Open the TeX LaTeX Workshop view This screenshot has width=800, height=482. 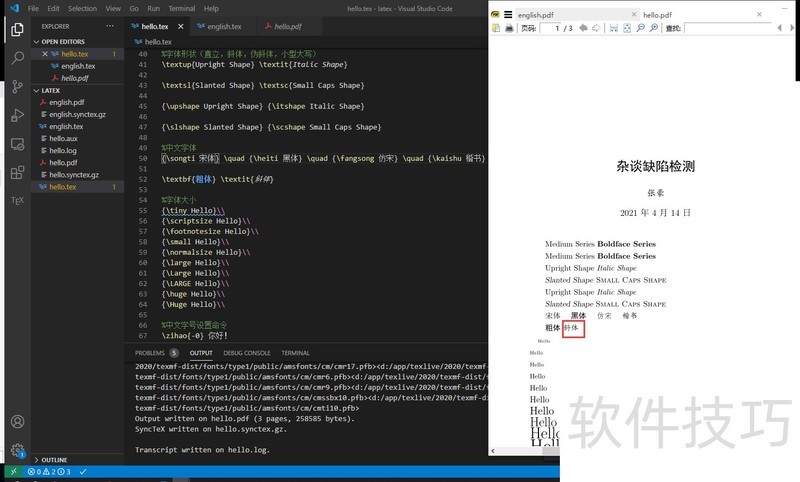tap(17, 200)
